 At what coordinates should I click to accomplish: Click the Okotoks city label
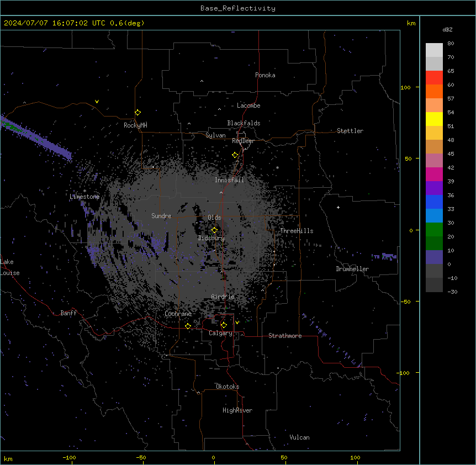pos(228,387)
